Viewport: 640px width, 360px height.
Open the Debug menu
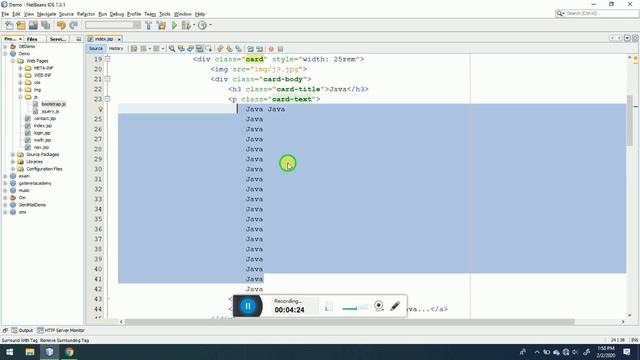tap(117, 14)
